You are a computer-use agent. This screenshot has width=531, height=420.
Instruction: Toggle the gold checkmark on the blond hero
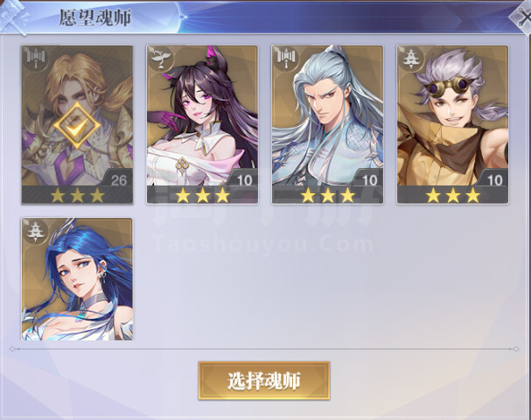tap(77, 126)
